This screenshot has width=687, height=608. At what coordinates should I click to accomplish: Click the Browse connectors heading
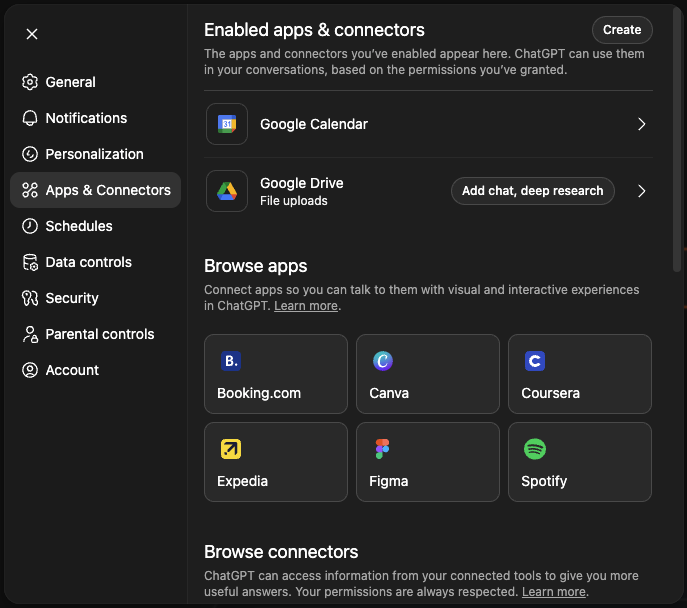[x=281, y=552]
